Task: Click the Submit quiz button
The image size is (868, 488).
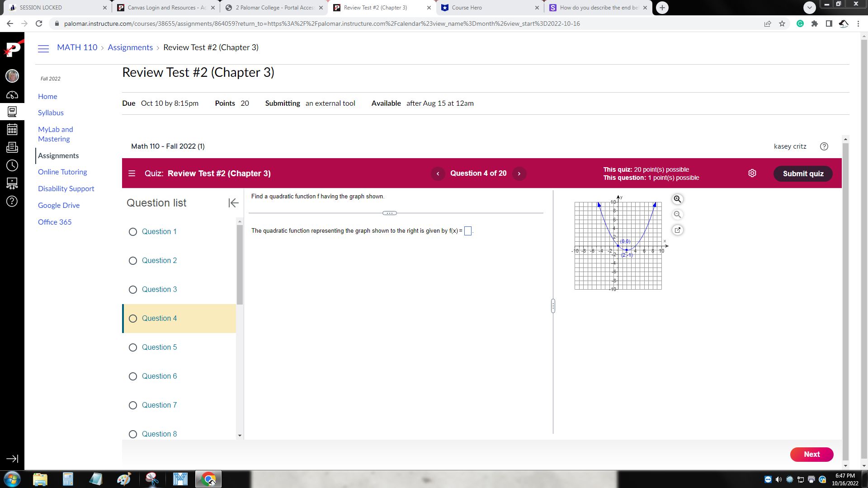Action: coord(802,174)
